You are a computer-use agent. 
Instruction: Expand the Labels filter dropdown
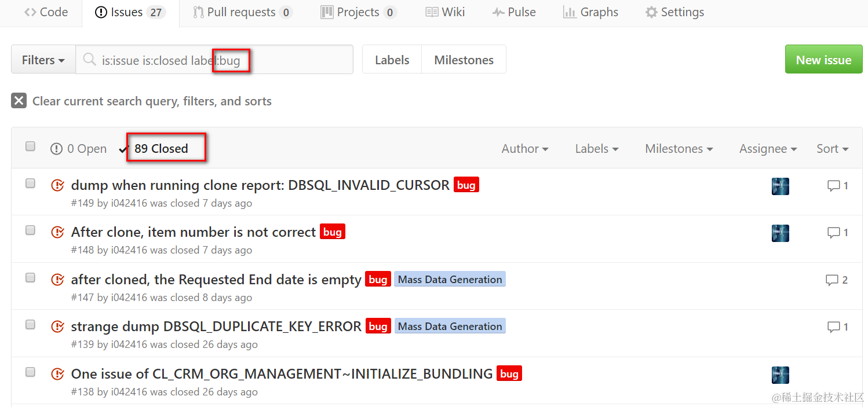point(597,149)
